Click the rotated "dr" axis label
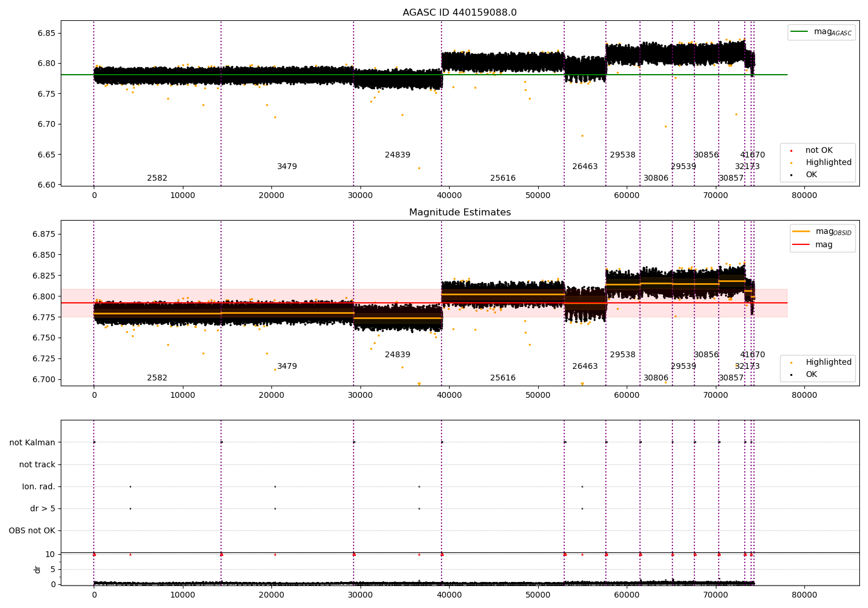868x608 pixels. pyautogui.click(x=38, y=569)
